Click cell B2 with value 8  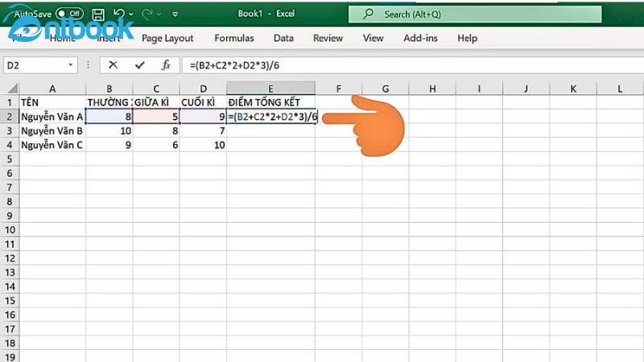click(109, 117)
